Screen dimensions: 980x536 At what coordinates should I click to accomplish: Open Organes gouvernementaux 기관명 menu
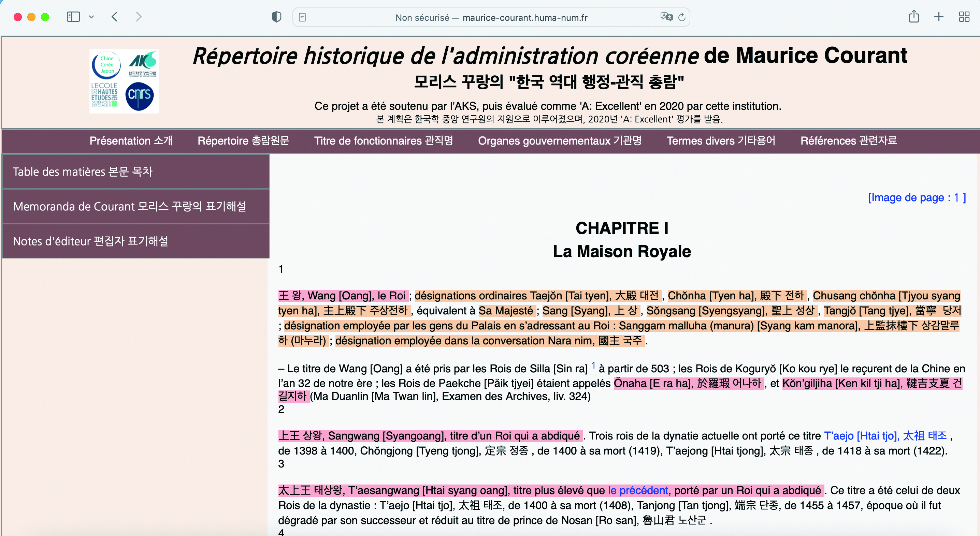tap(560, 141)
